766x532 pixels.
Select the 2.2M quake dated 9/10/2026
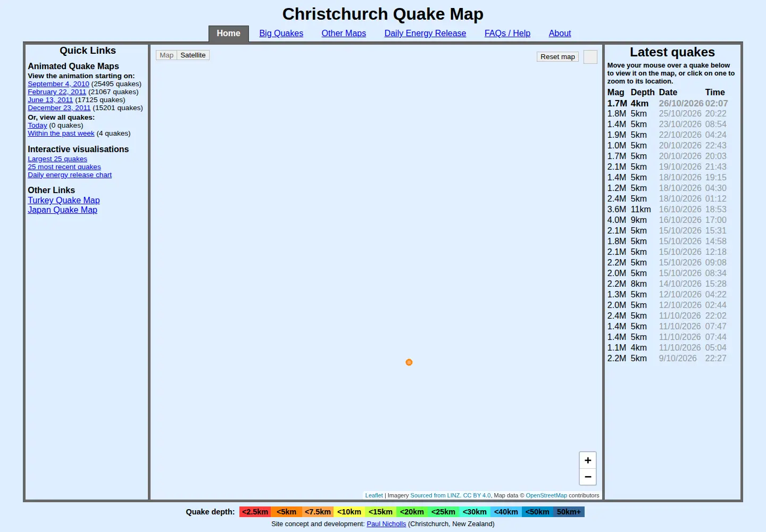pos(667,359)
